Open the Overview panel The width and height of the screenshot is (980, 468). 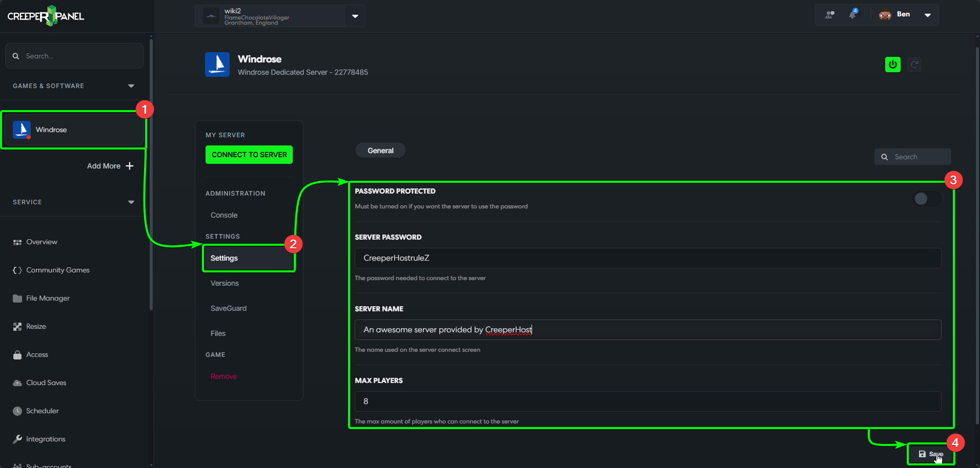42,242
